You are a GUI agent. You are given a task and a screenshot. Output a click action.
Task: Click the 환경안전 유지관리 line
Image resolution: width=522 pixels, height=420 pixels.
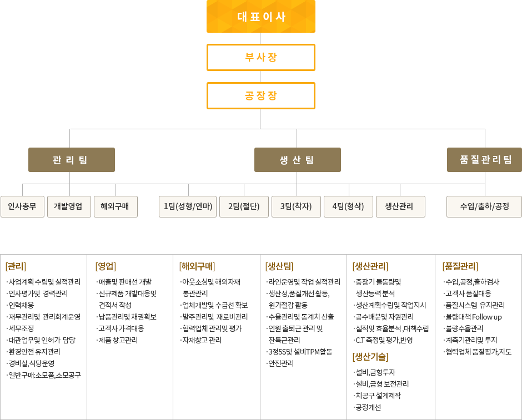click(33, 352)
